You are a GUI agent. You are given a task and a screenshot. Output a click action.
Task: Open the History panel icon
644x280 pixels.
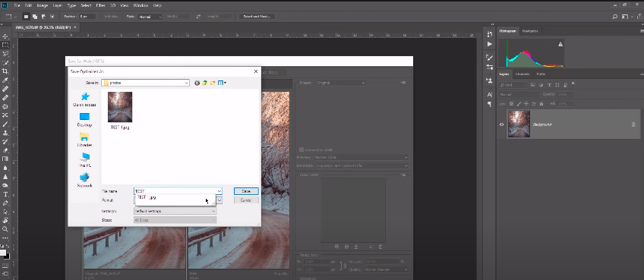tap(490, 34)
